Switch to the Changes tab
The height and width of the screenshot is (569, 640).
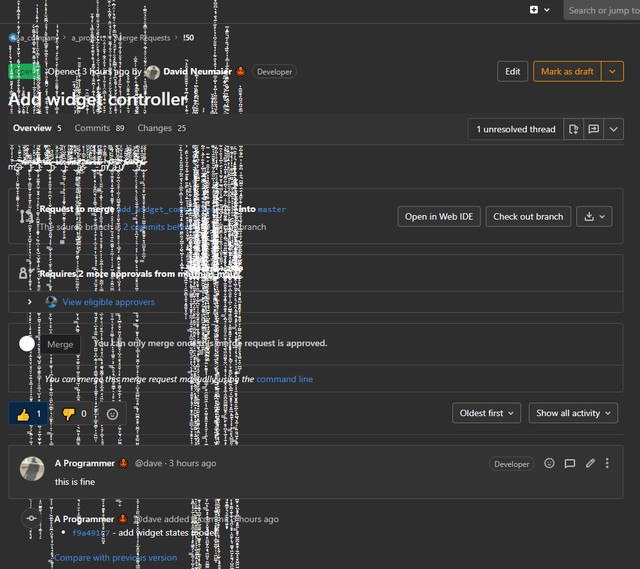pyautogui.click(x=162, y=128)
